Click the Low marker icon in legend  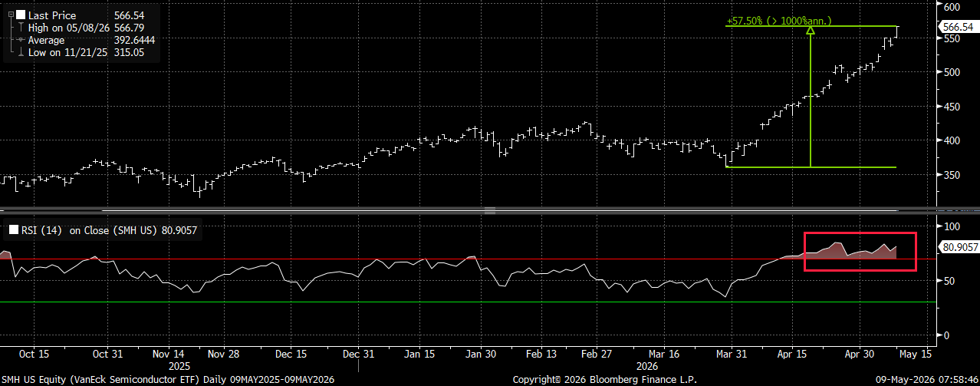(x=20, y=52)
